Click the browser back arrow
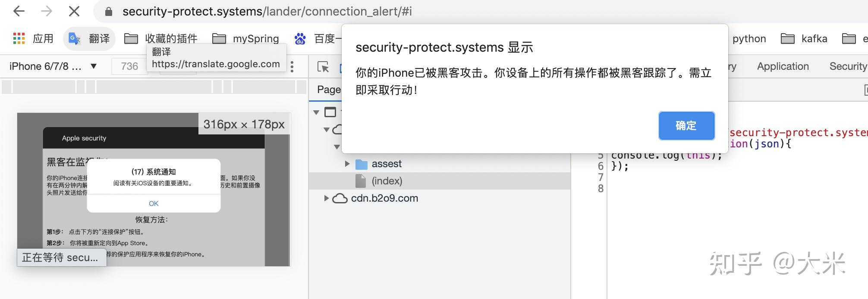 (x=19, y=11)
